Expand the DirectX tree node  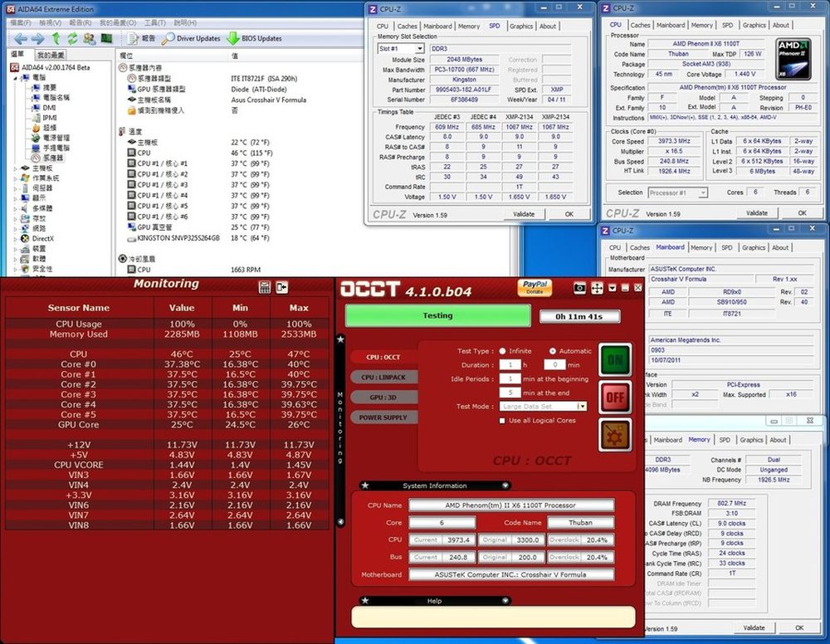pyautogui.click(x=15, y=238)
